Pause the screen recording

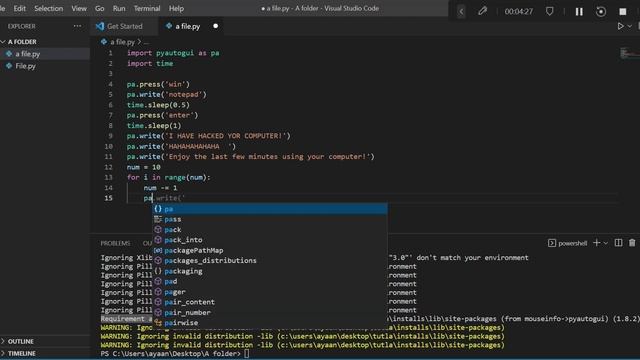coord(579,11)
